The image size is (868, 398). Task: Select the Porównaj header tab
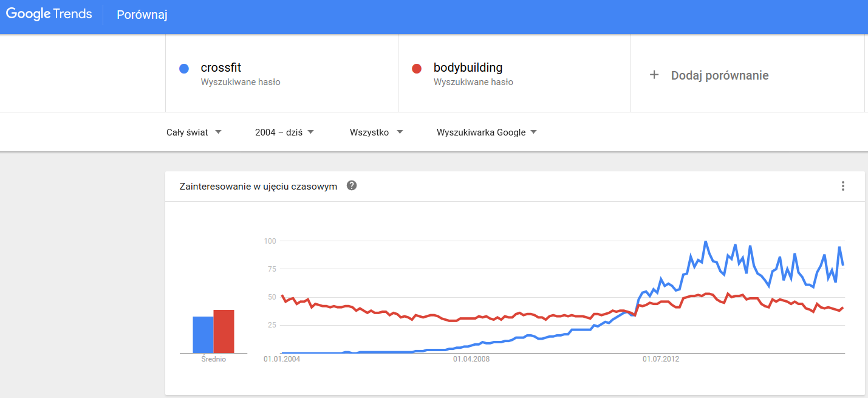142,15
